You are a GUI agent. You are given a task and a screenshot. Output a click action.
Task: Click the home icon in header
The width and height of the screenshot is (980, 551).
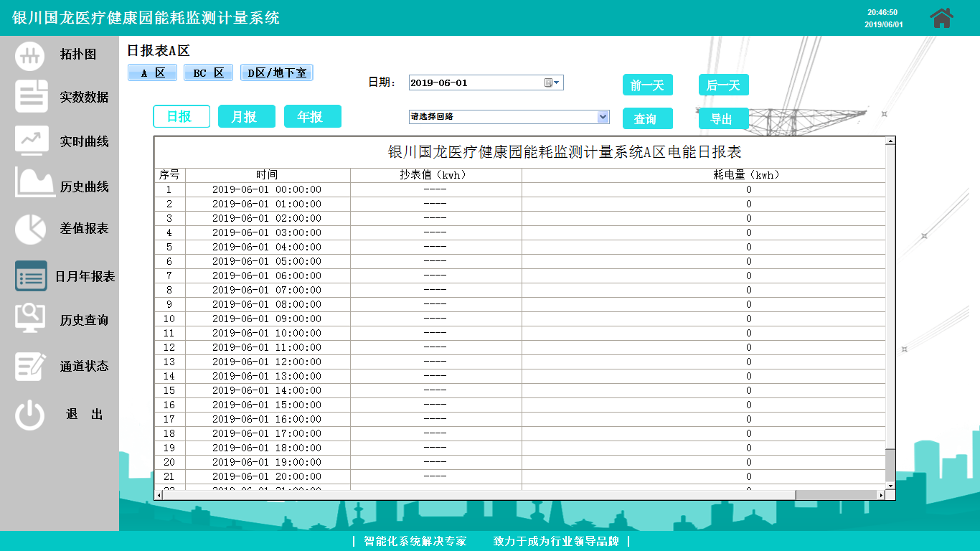coord(941,18)
